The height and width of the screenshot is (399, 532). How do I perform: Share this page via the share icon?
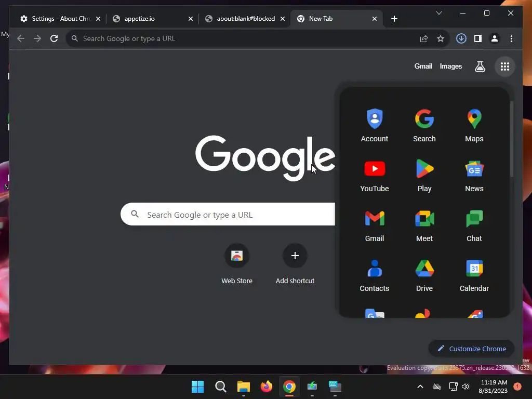point(424,38)
